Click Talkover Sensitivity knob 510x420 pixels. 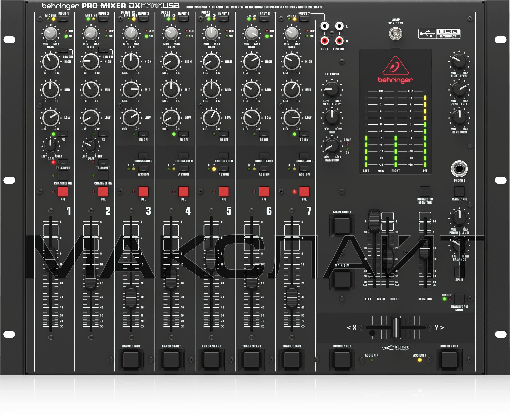332,90
